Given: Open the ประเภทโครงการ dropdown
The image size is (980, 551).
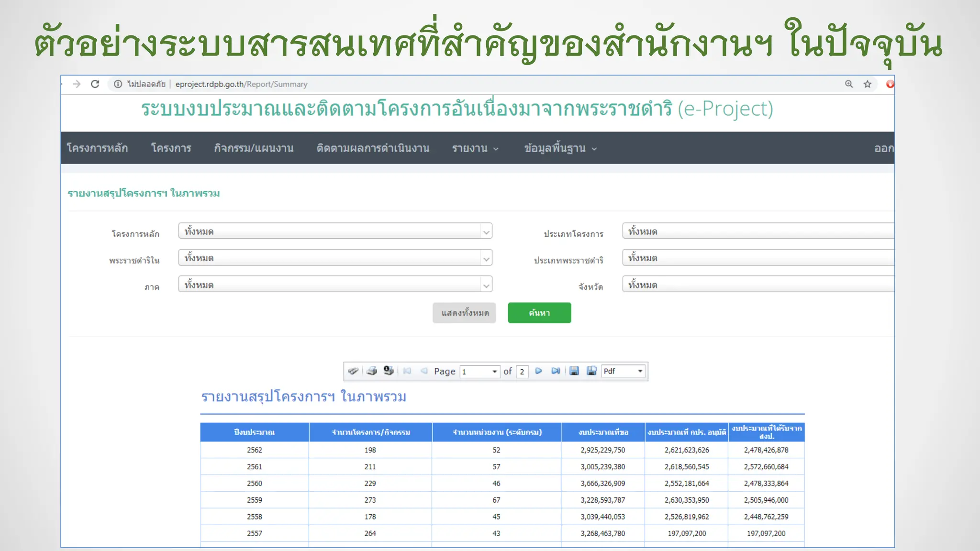Looking at the screenshot, I should pyautogui.click(x=758, y=231).
